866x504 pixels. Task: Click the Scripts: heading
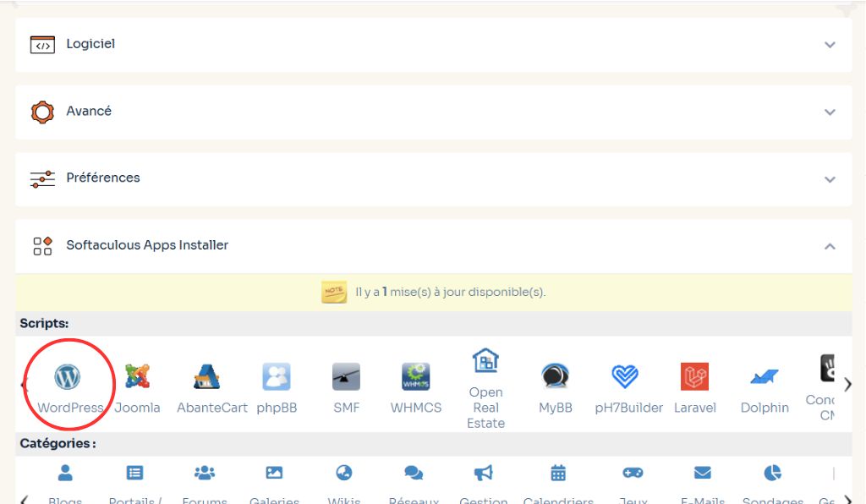click(44, 324)
